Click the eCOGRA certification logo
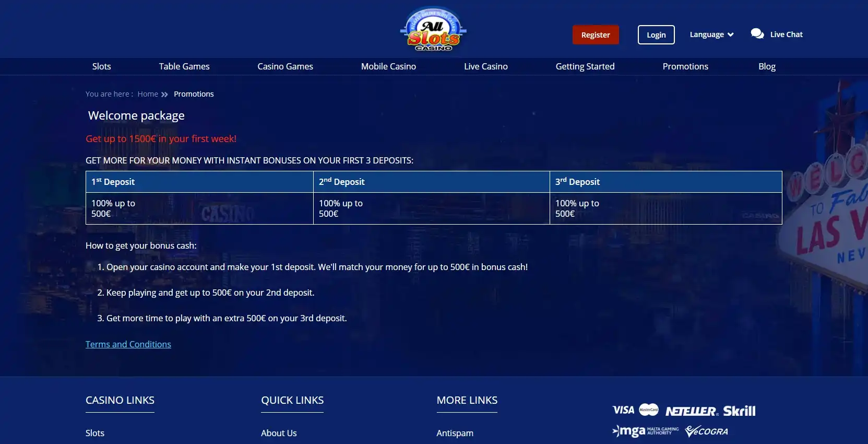 pyautogui.click(x=706, y=431)
